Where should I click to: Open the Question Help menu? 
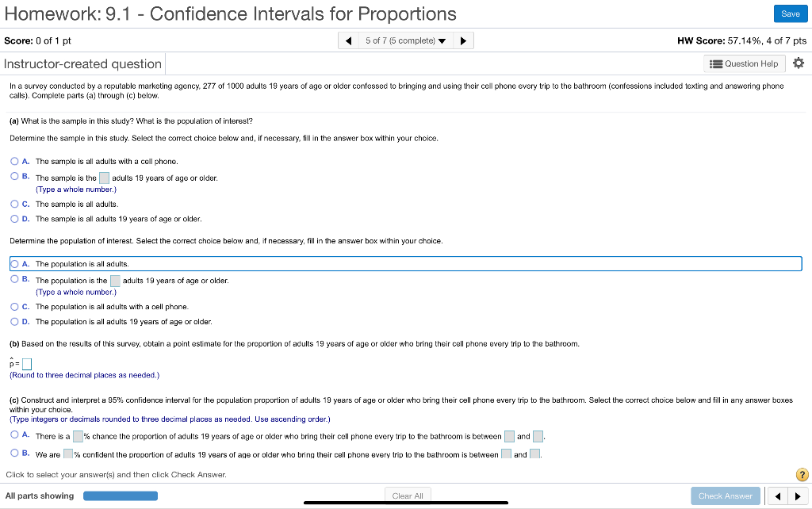743,63
